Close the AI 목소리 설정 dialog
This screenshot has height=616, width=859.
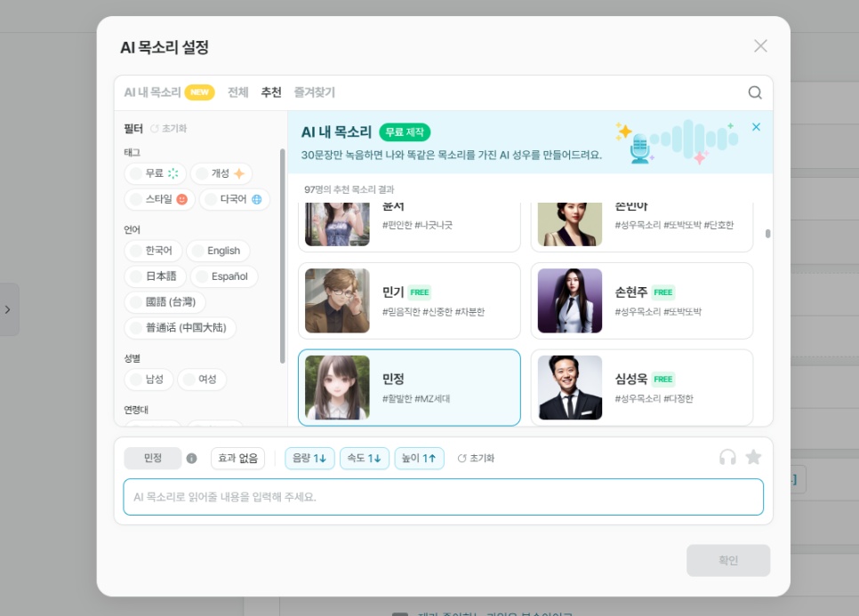pos(760,46)
